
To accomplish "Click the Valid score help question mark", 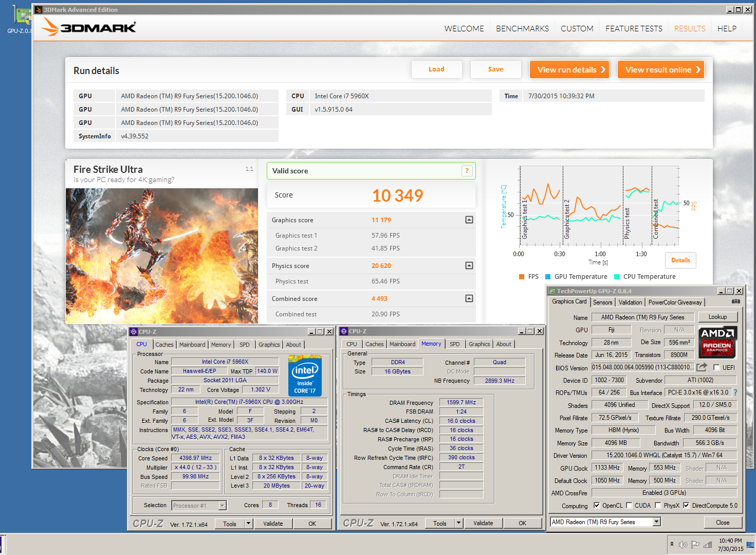I will 467,171.
